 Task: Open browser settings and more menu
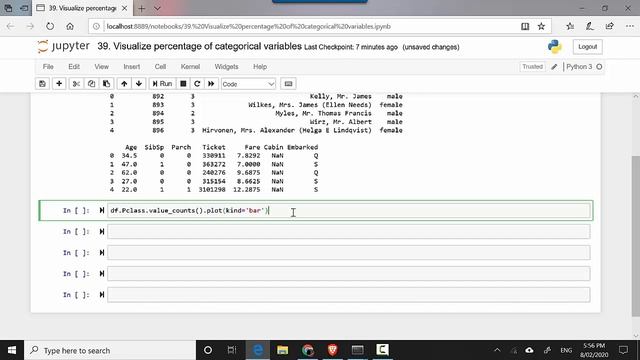click(x=629, y=26)
